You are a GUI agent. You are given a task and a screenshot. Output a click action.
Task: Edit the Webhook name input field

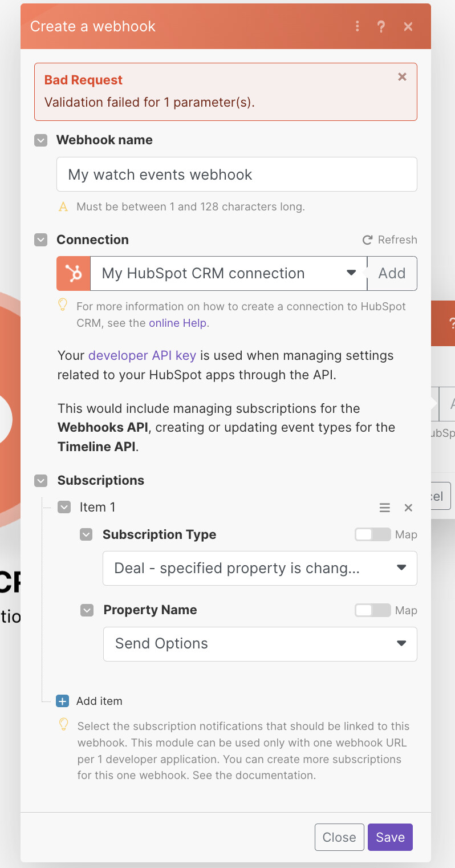[237, 174]
